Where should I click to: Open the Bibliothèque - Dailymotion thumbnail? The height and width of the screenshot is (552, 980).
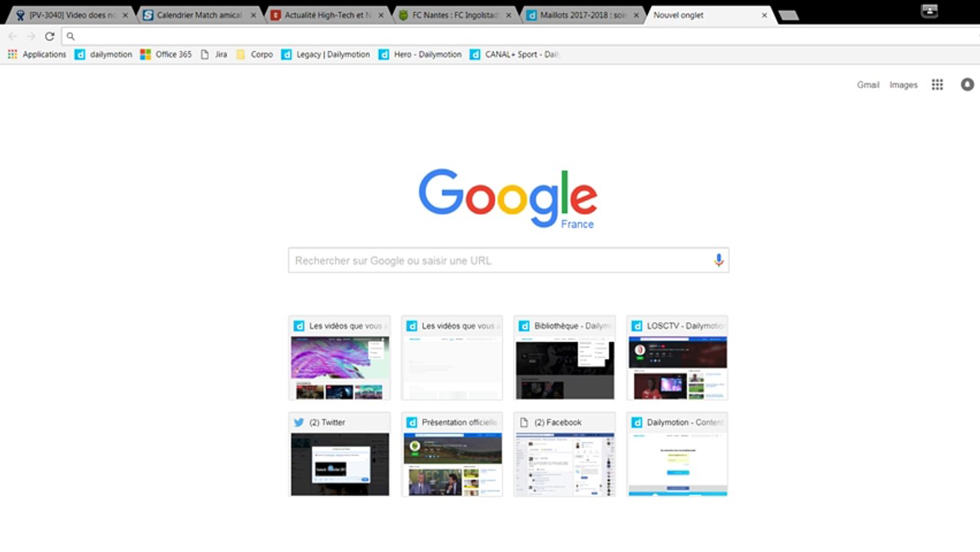click(565, 358)
